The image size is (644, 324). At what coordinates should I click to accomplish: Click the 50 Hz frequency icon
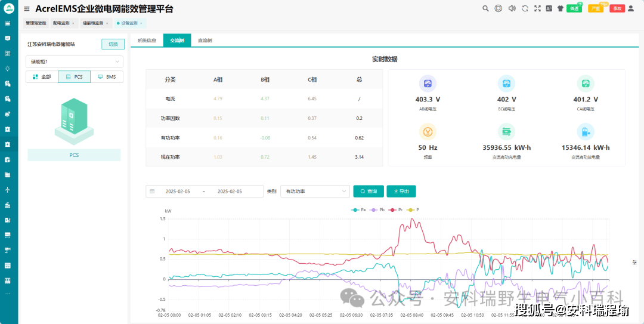428,132
